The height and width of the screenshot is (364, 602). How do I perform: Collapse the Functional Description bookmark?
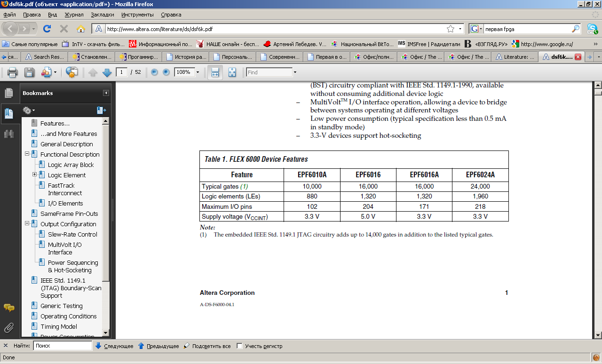pos(27,154)
